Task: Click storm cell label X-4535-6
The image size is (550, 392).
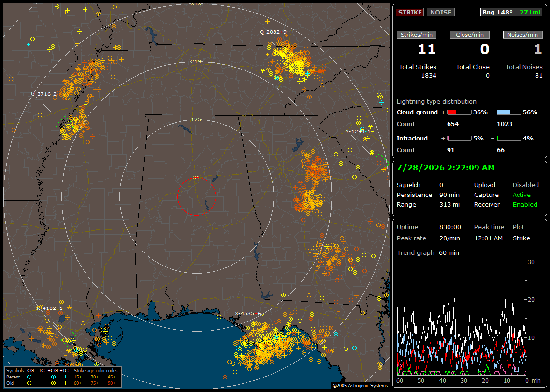Action: [249, 313]
